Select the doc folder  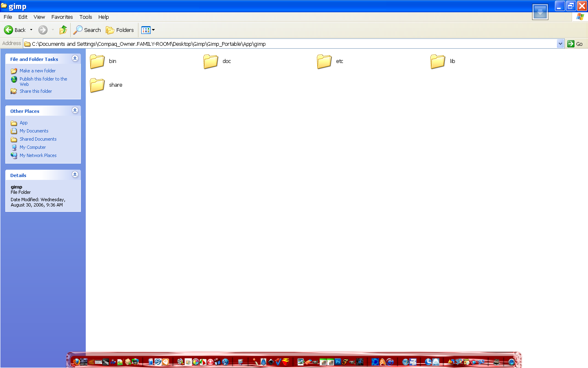coord(217,61)
